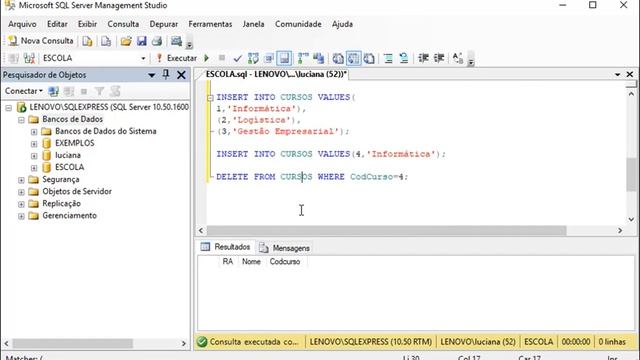Parse the query with the checkmark icon
640x360 pixels.
click(238, 58)
